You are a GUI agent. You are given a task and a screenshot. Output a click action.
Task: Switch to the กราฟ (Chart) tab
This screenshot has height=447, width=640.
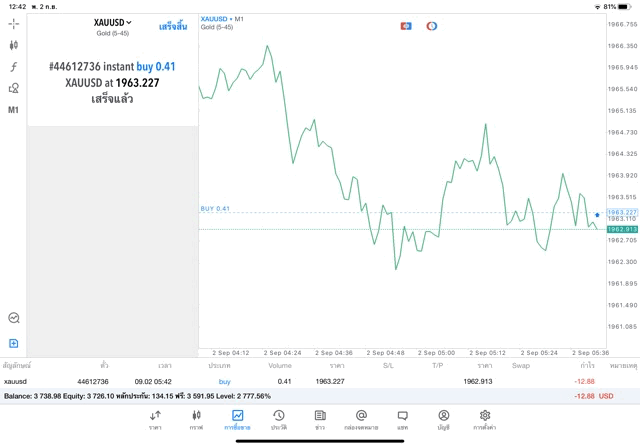196,419
